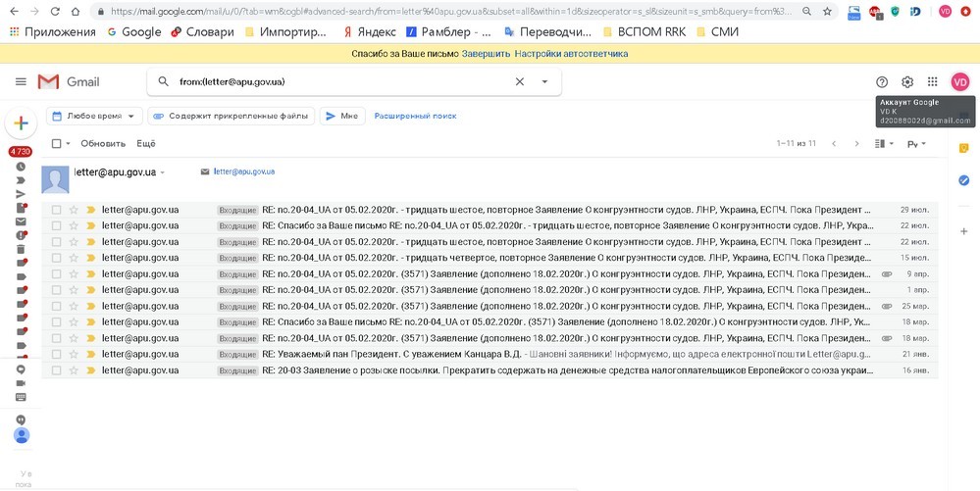Go to next page of results arrow
Viewport: 980px width, 491px height.
click(856, 144)
